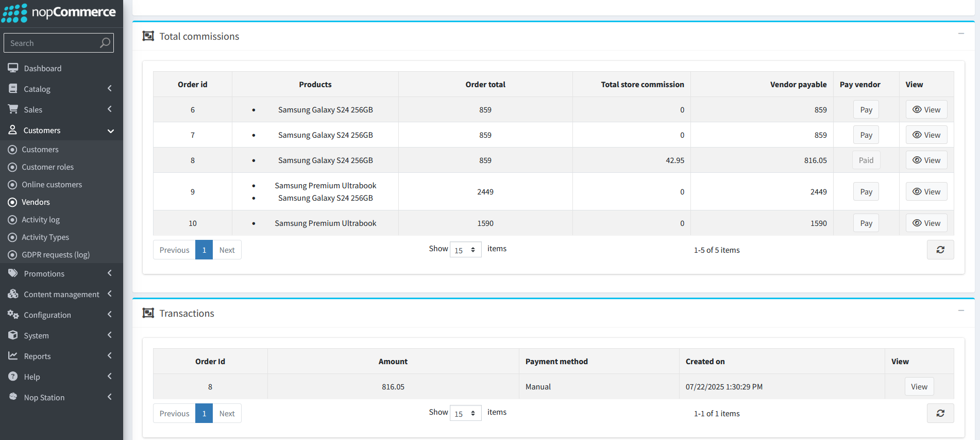Viewport: 980px width, 440px height.
Task: Pay vendor for order 6
Action: (866, 110)
